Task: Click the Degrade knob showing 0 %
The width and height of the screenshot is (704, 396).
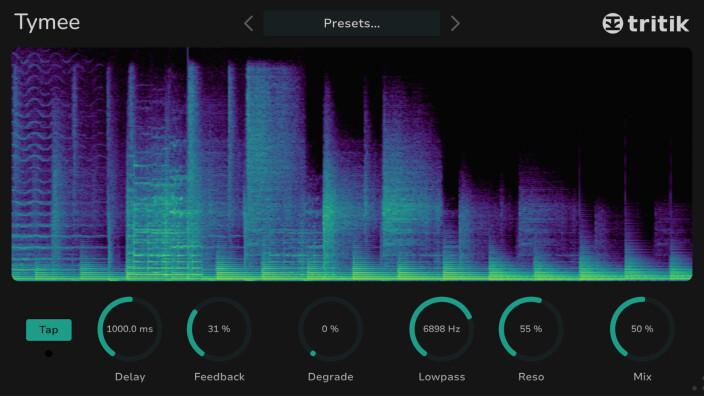Action: 330,329
